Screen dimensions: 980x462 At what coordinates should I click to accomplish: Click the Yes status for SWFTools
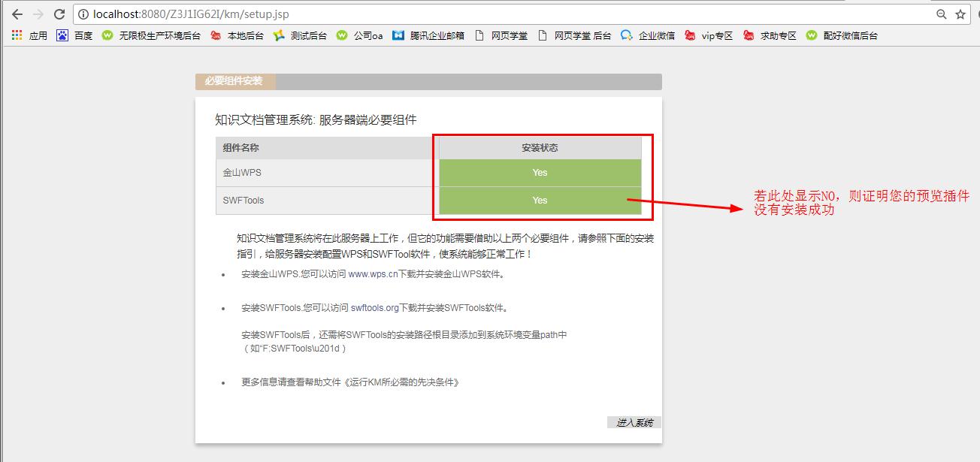click(x=540, y=201)
